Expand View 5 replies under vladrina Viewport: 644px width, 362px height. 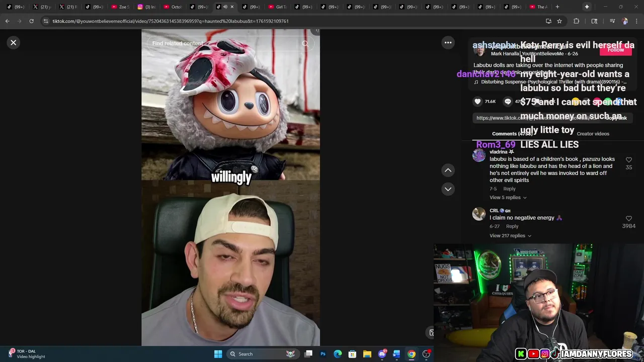[x=508, y=198]
